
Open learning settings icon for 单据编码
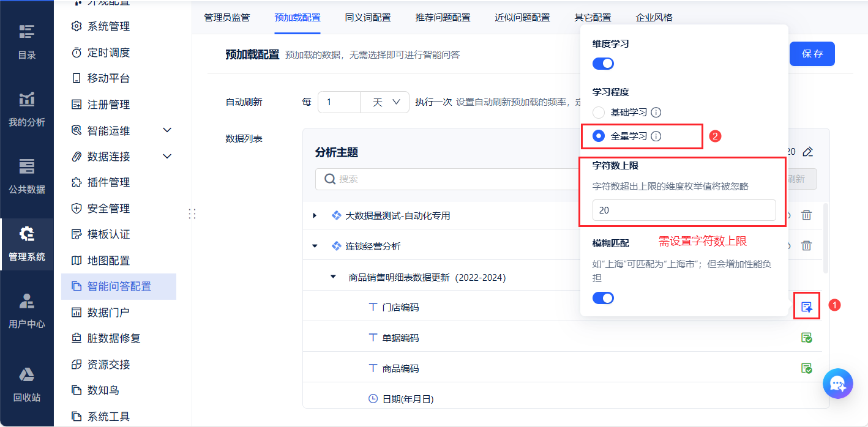point(807,338)
